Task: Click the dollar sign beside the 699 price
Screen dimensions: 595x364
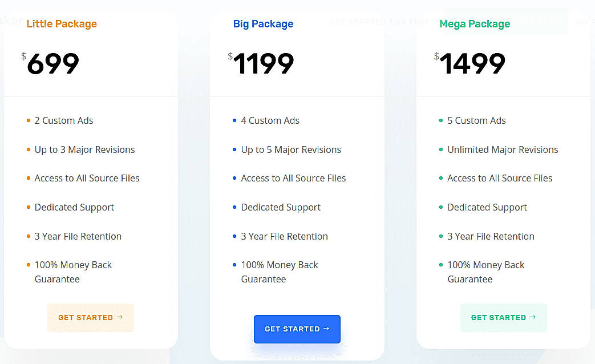Action: coord(23,56)
